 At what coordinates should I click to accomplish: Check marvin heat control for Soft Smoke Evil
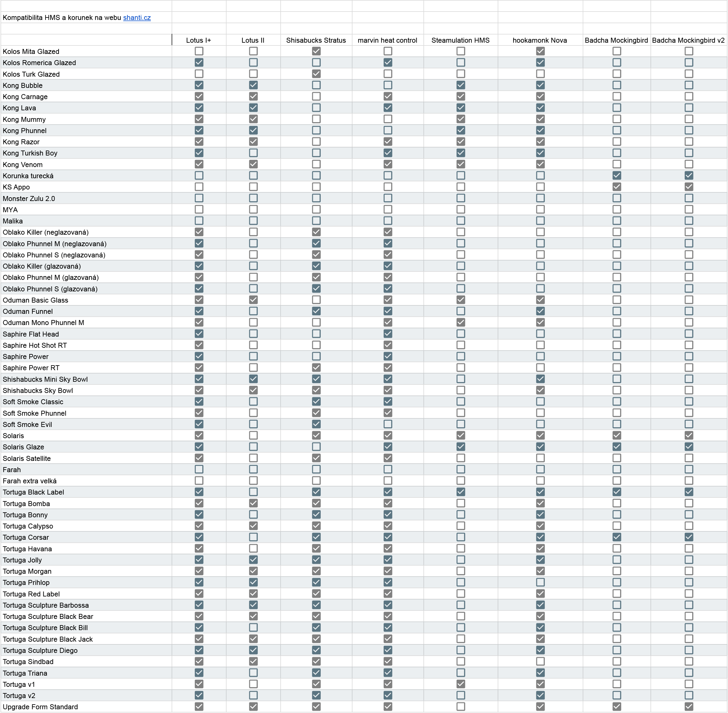(388, 424)
